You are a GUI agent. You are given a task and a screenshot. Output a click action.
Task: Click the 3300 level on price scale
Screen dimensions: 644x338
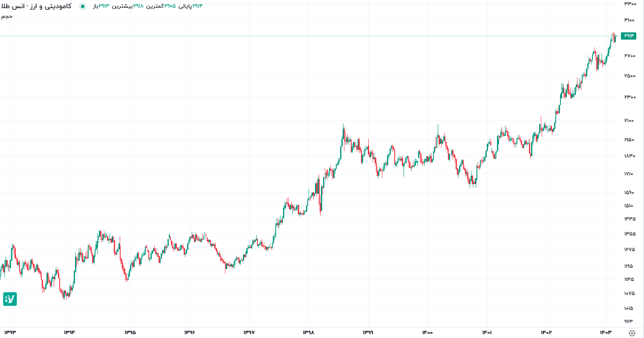point(630,3)
